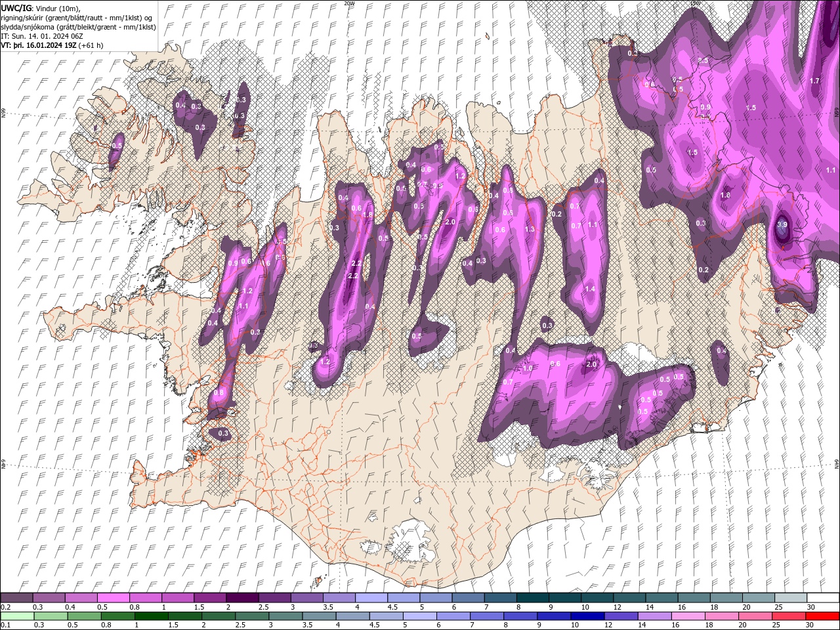Image resolution: width=840 pixels, height=630 pixels.
Task: Click the grey-teal 3–3.5 rain scale swatch
Action: [x=285, y=616]
